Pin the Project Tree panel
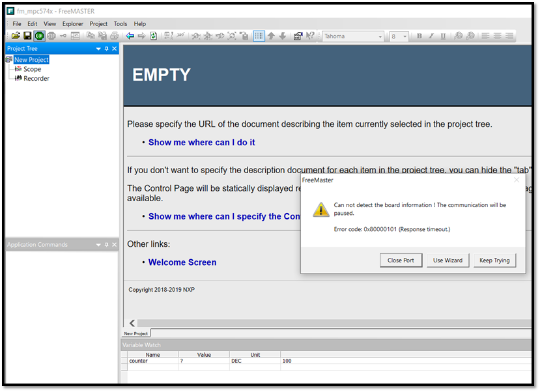Screen dimensions: 540x392 pyautogui.click(x=106, y=49)
